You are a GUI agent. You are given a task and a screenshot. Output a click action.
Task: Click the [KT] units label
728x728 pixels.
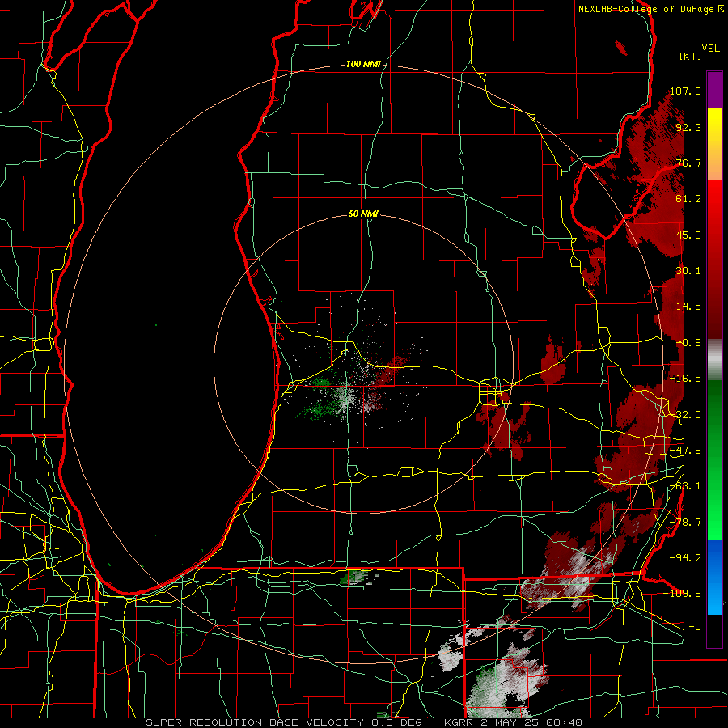(691, 56)
